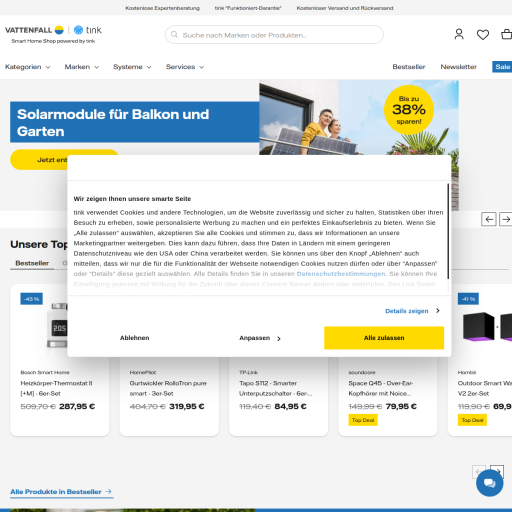Open the wishlist heart icon

pos(483,34)
